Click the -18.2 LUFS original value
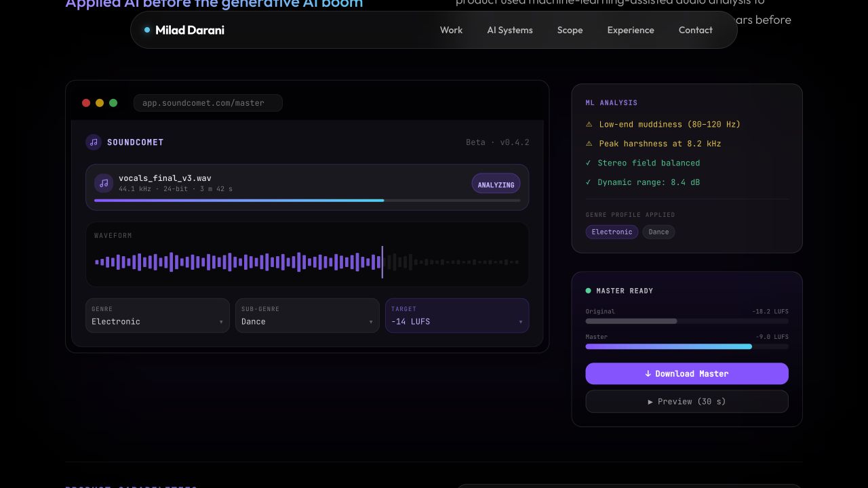This screenshot has width=868, height=488. (x=770, y=312)
